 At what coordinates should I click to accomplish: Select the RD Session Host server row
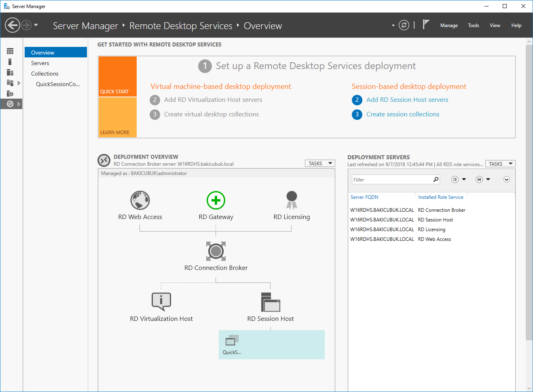click(x=431, y=220)
